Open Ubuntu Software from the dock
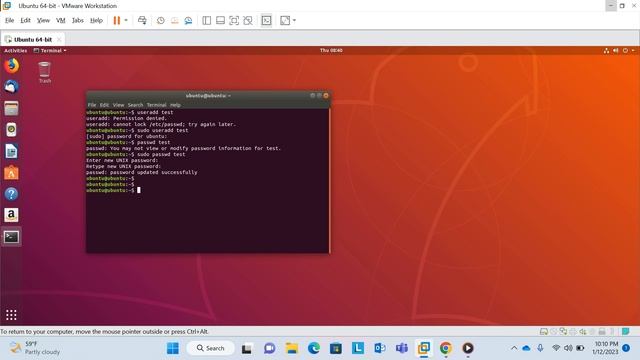Viewport: 640px width, 360px height. pyautogui.click(x=11, y=173)
